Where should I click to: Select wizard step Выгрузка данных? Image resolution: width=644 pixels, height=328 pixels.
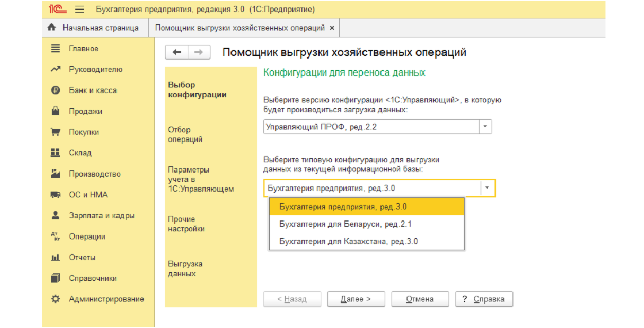pyautogui.click(x=185, y=269)
